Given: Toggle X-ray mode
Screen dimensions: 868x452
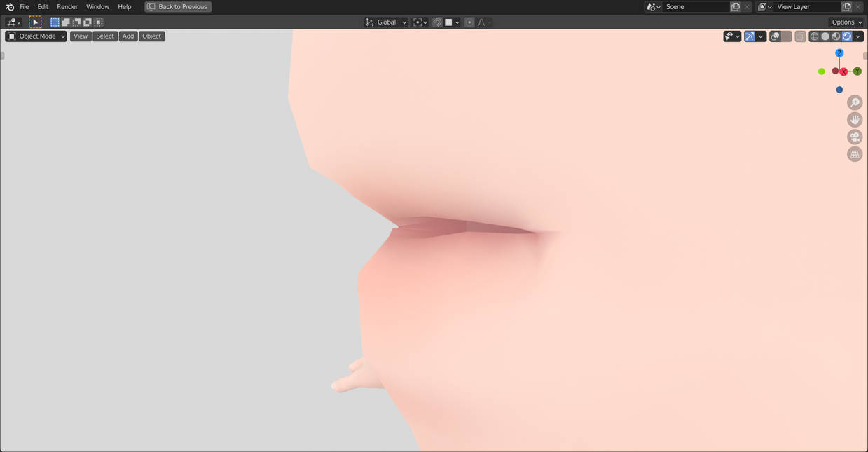Looking at the screenshot, I should pyautogui.click(x=800, y=36).
